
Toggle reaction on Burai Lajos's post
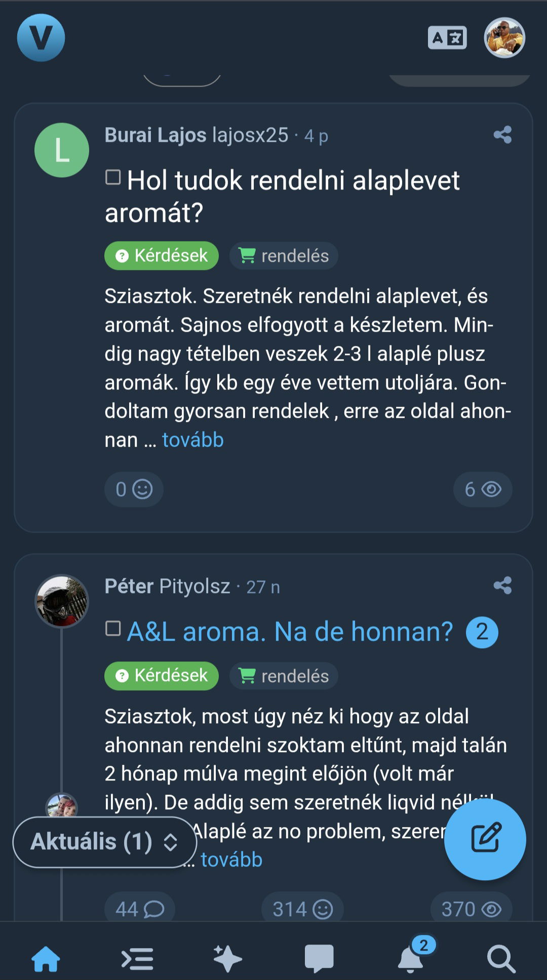134,489
